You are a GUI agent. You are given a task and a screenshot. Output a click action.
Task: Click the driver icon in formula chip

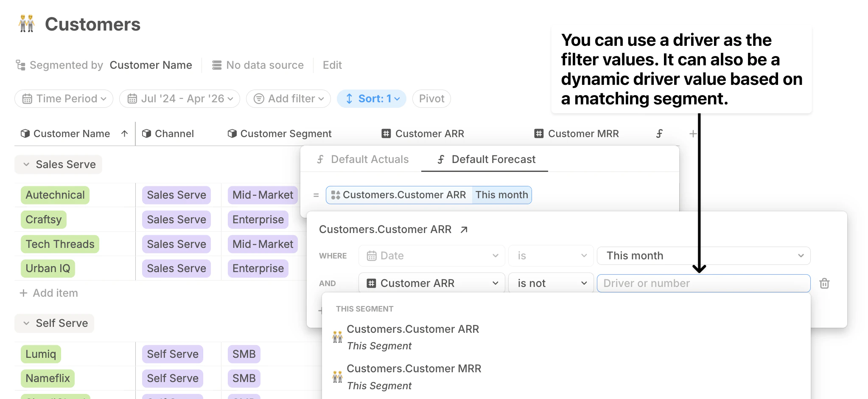point(336,195)
